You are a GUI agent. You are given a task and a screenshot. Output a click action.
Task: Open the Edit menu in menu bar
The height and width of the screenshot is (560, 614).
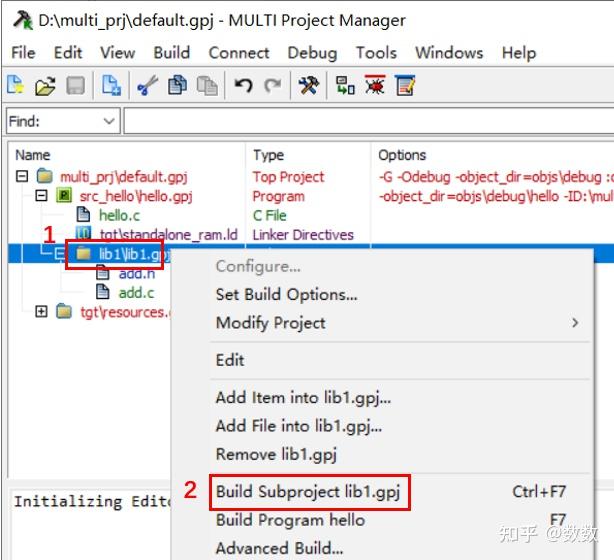pyautogui.click(x=68, y=52)
